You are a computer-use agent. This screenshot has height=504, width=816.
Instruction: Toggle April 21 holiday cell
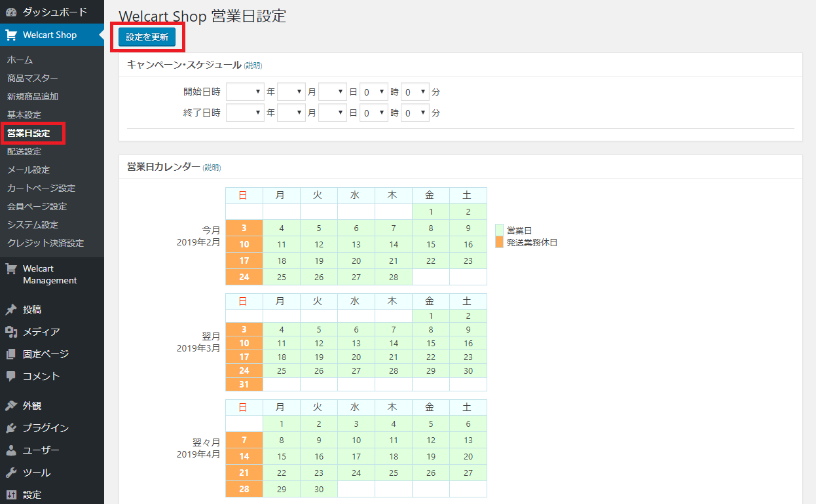tap(244, 473)
